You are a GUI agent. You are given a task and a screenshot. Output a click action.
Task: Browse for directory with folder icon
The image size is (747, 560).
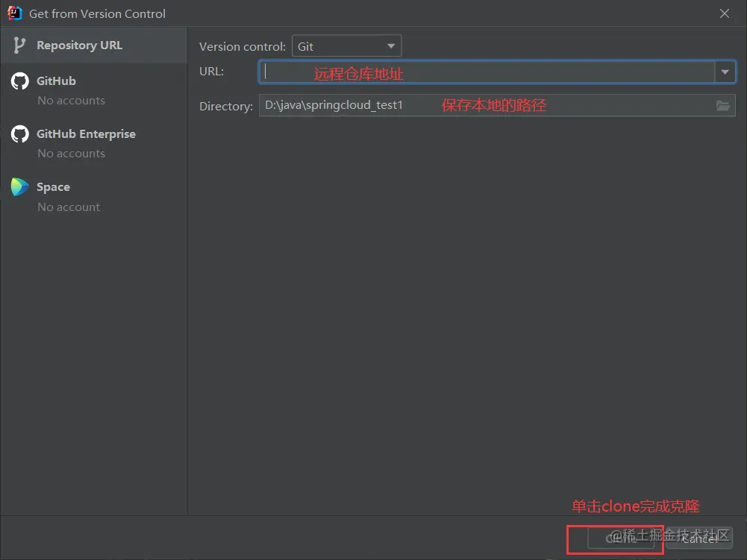723,106
